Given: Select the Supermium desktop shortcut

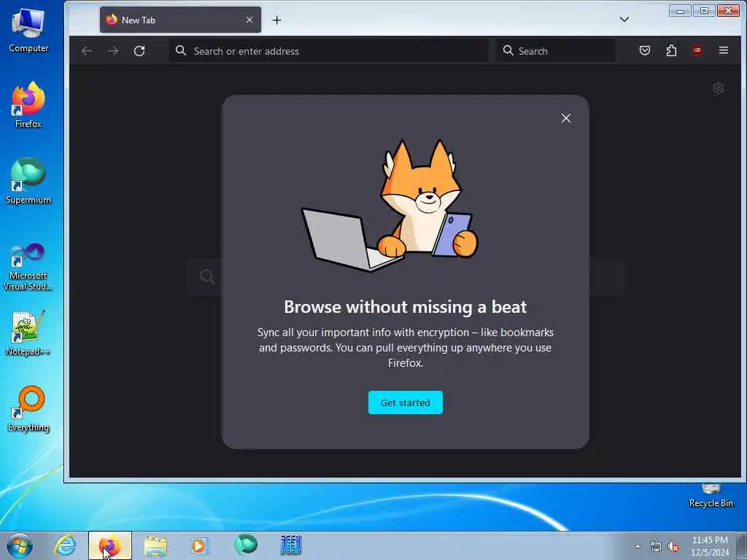Looking at the screenshot, I should tap(28, 181).
